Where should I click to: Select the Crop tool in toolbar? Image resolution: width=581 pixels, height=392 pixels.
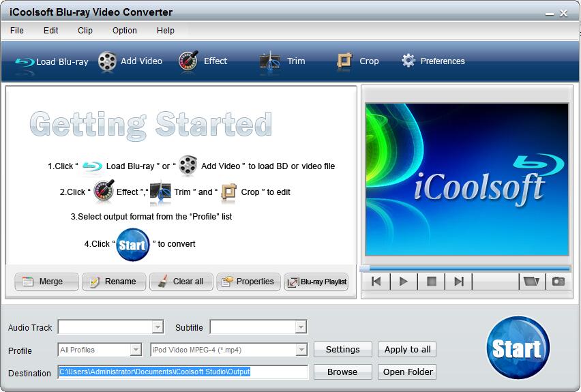(357, 61)
